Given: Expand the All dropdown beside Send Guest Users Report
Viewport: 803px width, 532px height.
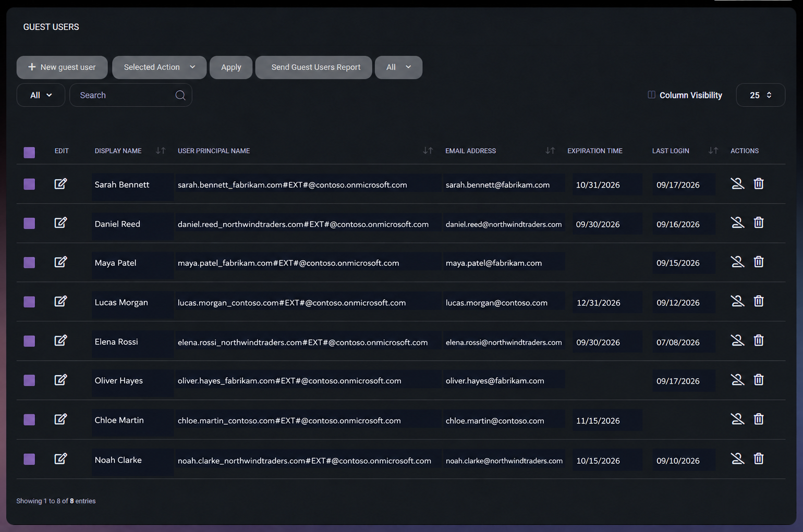Looking at the screenshot, I should pos(398,67).
